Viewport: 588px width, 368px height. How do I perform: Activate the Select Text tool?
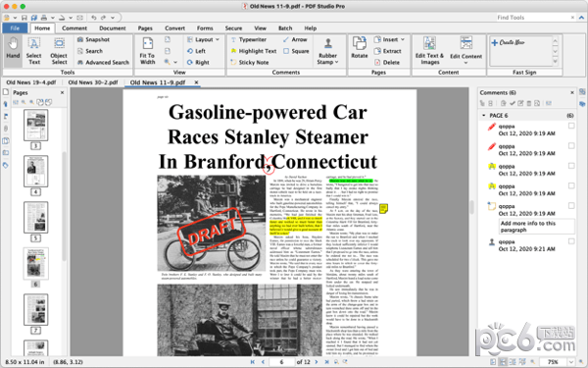click(x=33, y=51)
